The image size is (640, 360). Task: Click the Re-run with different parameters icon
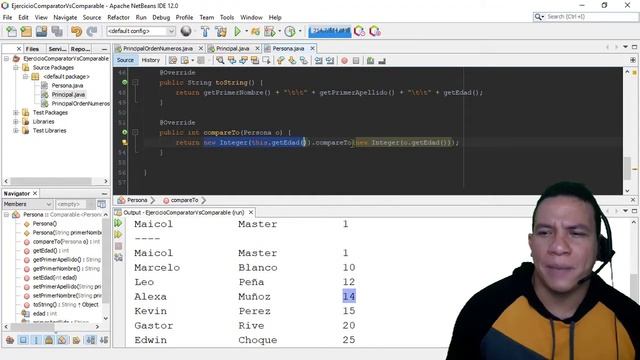coord(118,235)
